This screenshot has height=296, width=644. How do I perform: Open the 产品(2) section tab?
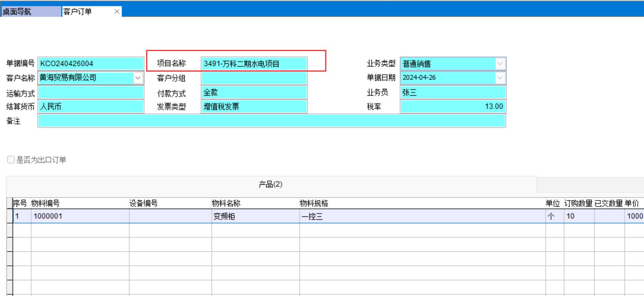[x=271, y=184]
